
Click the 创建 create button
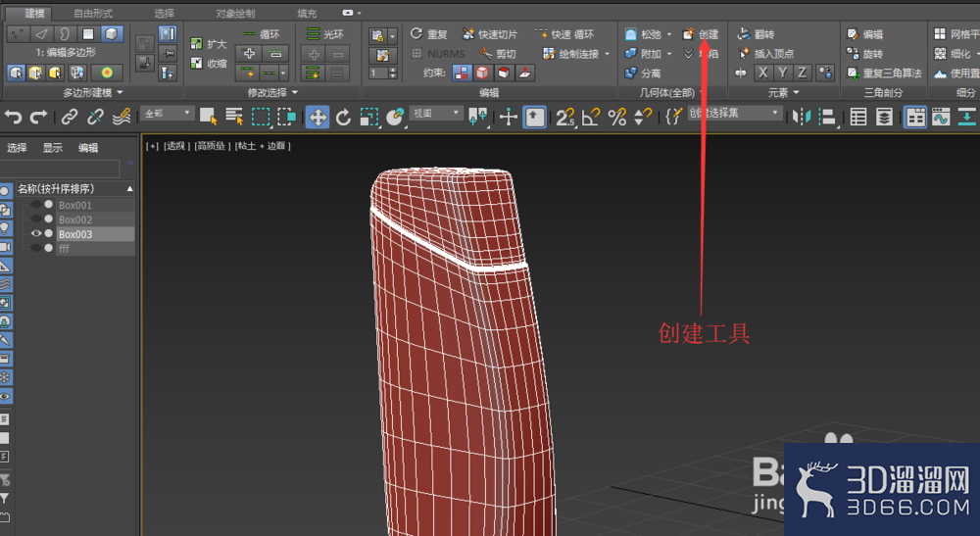(701, 34)
